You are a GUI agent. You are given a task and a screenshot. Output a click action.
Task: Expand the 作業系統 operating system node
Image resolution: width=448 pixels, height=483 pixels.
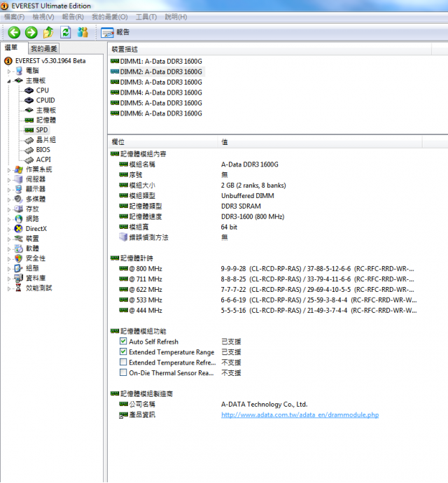pos(9,169)
